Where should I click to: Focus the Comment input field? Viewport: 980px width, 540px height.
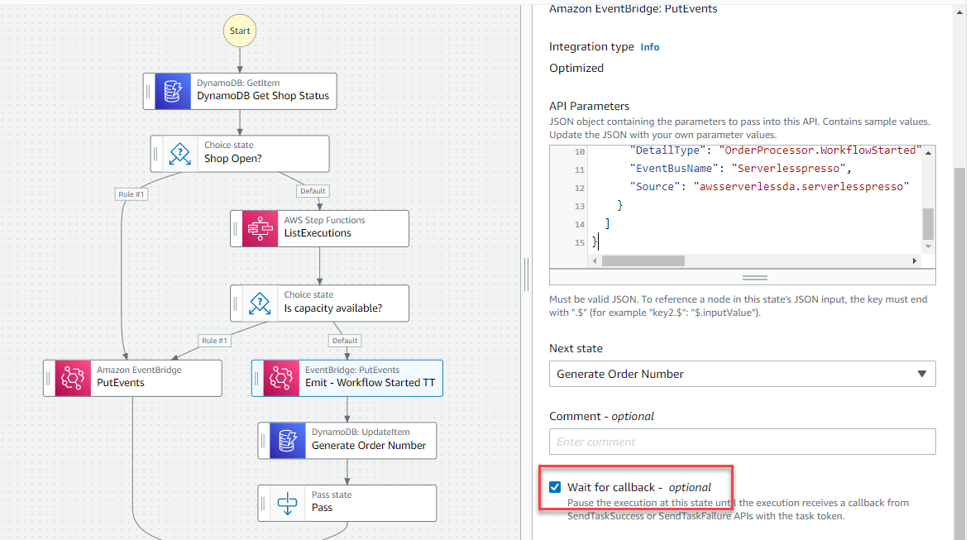pos(742,442)
